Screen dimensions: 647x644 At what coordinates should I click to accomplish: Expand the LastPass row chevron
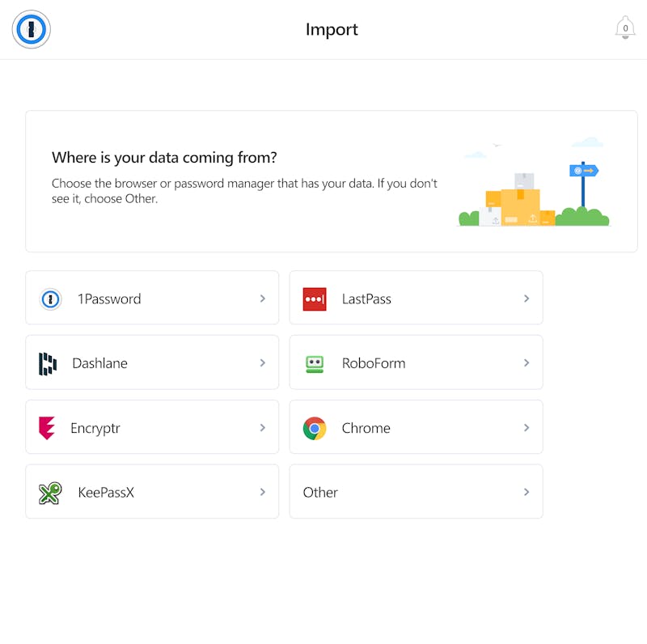(x=526, y=299)
